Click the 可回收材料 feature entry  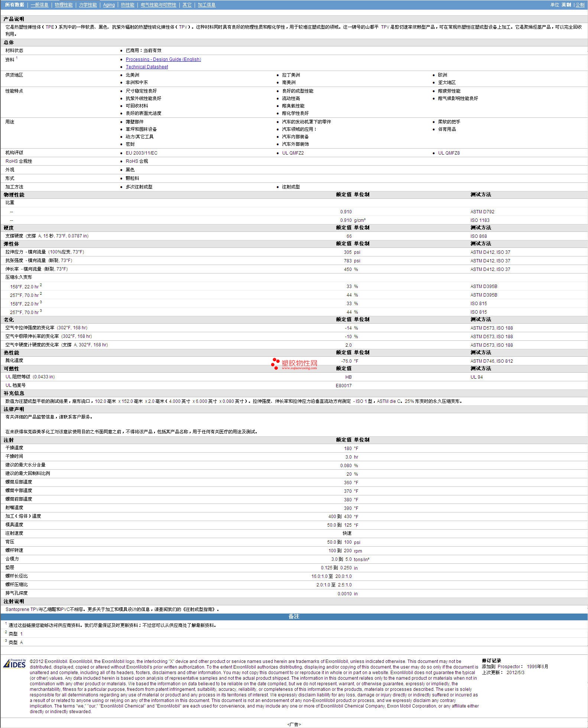137,106
